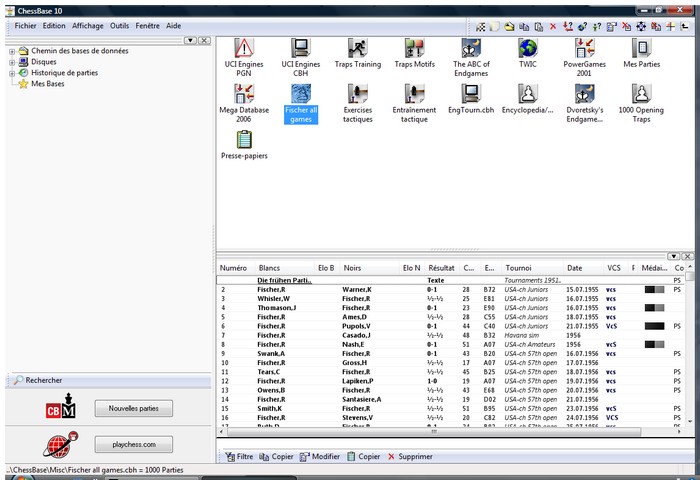
Task: Expand the Historique de parties node
Action: tap(12, 73)
